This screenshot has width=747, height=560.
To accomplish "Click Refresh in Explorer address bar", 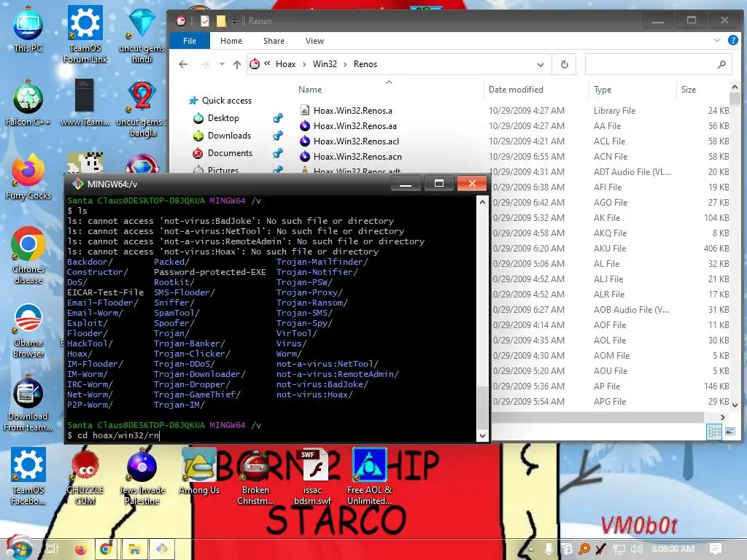I will coord(565,64).
